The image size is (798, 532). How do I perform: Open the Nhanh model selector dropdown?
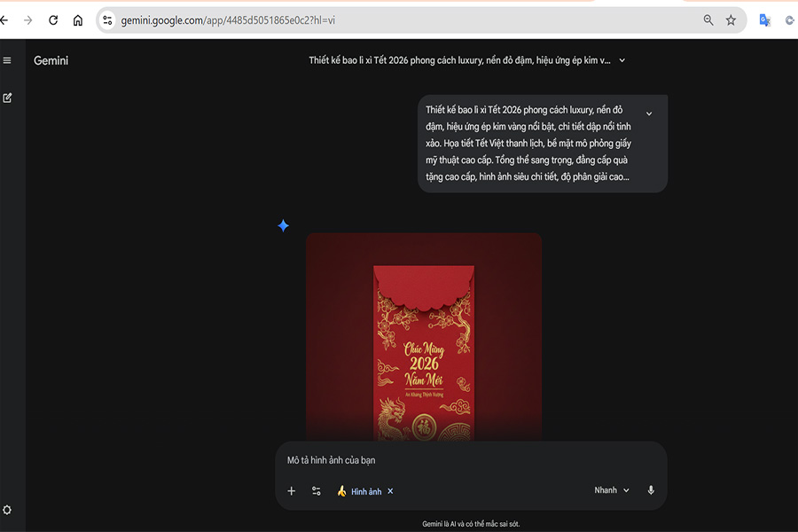pyautogui.click(x=612, y=490)
